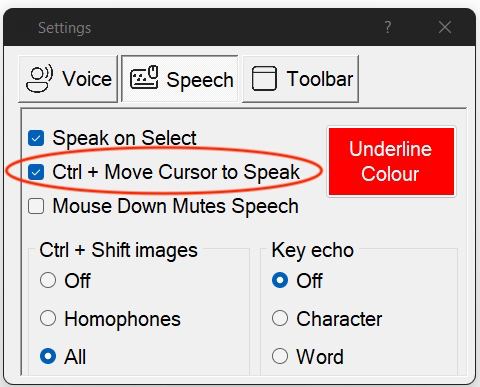480x387 pixels.
Task: Disable Ctrl + Move Cursor to Speak
Action: [x=36, y=172]
